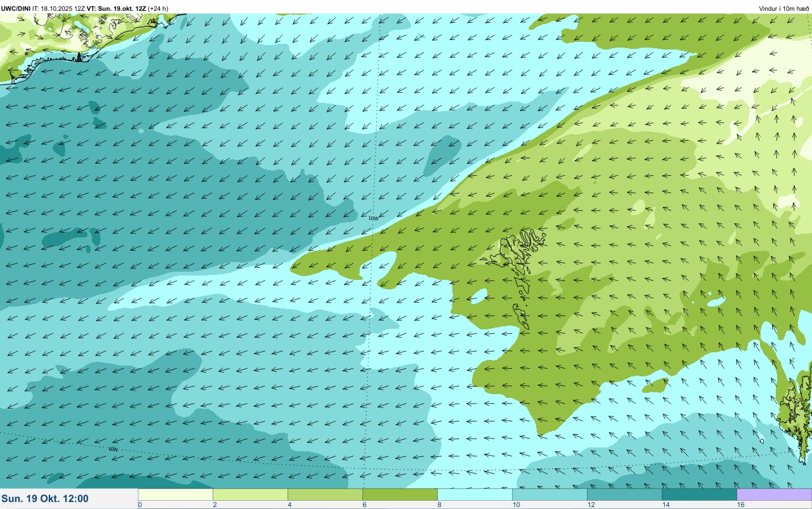Screen dimensions: 812x509
Task: Click the 'VT: Sun. 19.okt. 12Z' valid-time text
Action: (x=116, y=8)
